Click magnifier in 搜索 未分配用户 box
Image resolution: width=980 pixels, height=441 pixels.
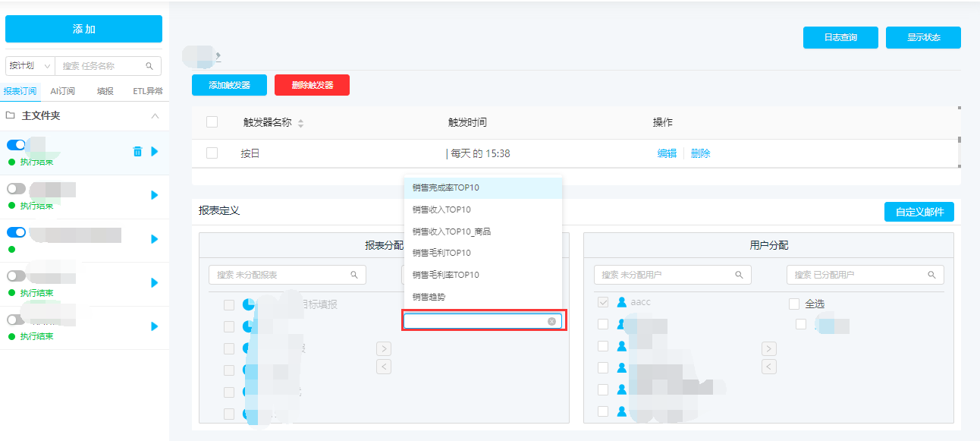(740, 275)
